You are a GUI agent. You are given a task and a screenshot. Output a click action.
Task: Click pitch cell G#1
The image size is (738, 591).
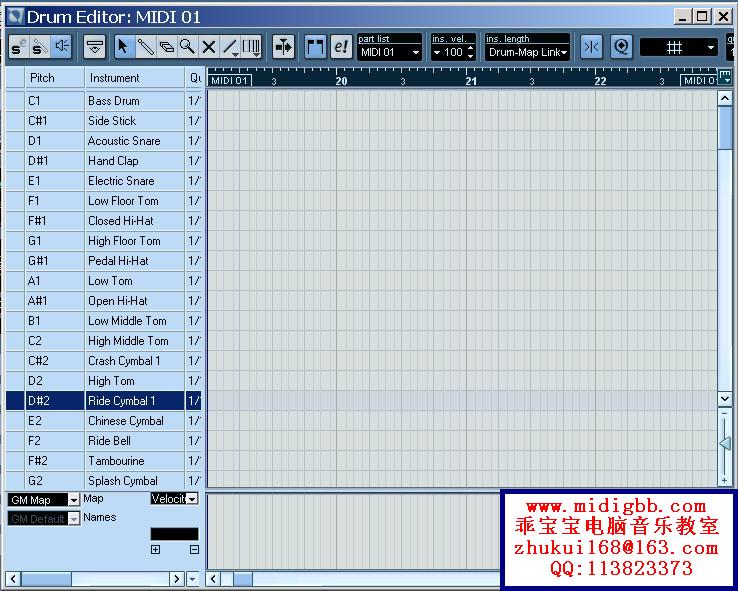tap(54, 261)
